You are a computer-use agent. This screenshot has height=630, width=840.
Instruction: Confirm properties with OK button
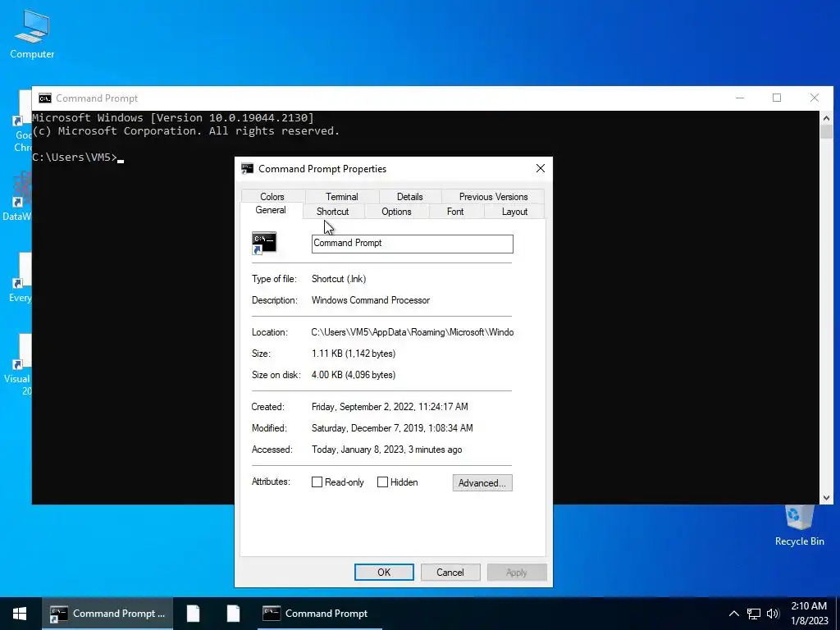pyautogui.click(x=384, y=572)
